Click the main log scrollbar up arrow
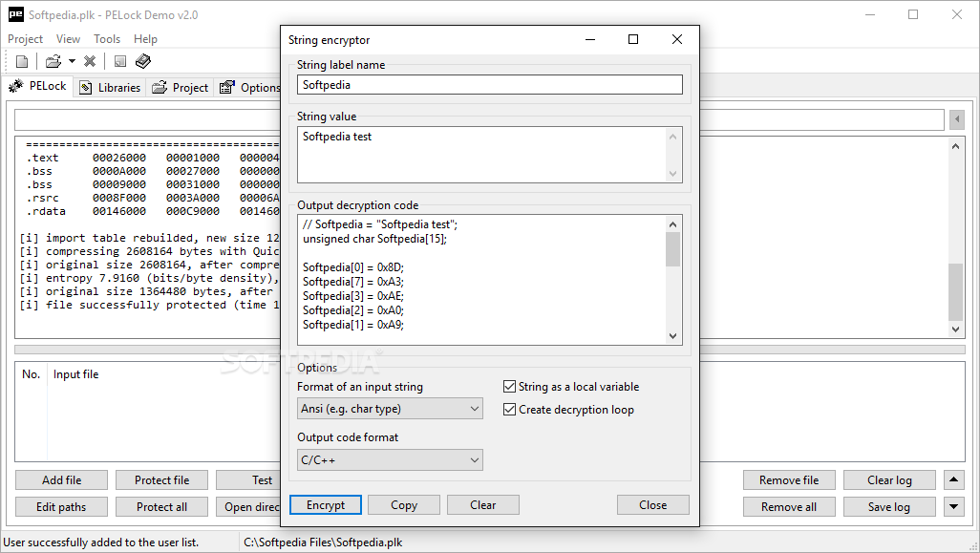 [955, 146]
